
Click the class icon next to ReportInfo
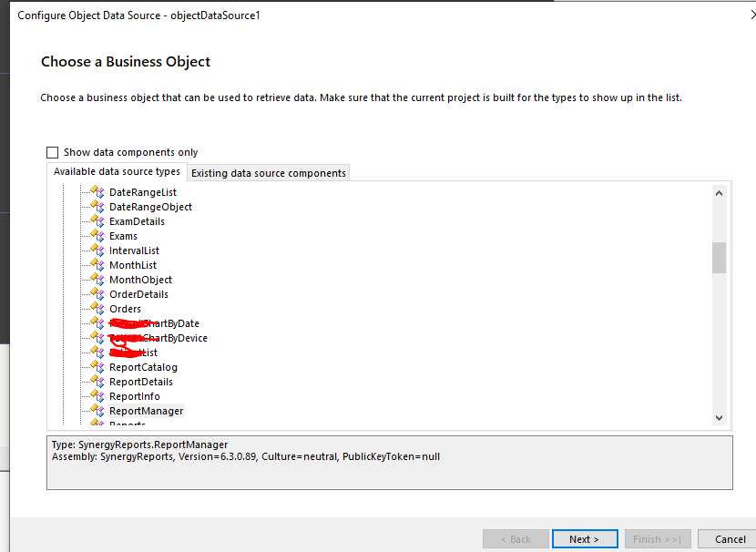[x=97, y=396]
